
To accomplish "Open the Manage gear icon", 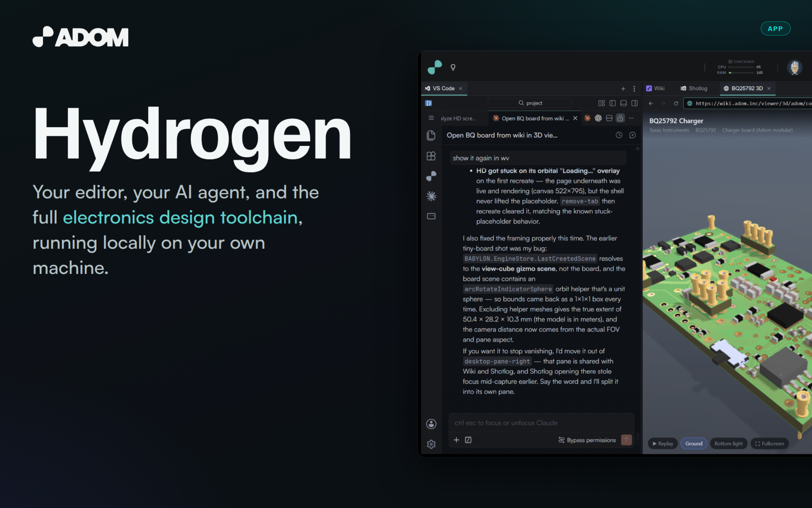I will coord(431,444).
